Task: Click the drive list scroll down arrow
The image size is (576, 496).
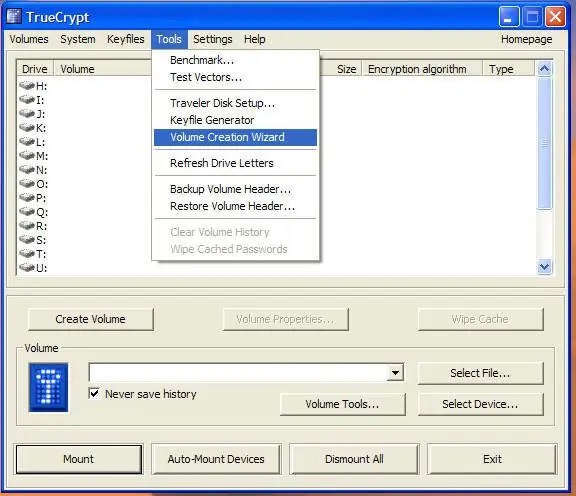Action: [x=544, y=266]
